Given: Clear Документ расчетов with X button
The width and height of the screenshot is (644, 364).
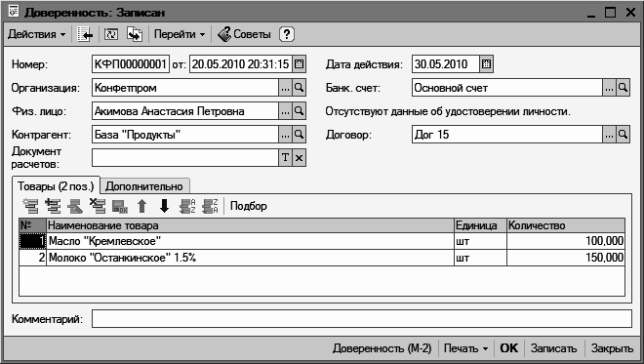Looking at the screenshot, I should [299, 158].
